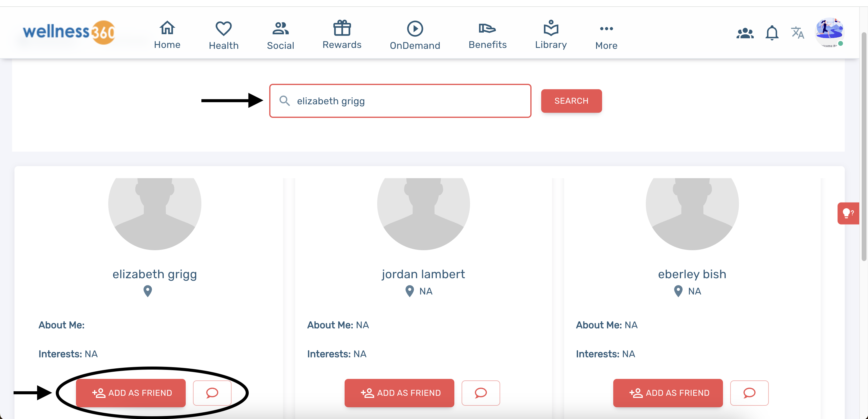Click the notifications bell icon
This screenshot has height=419, width=868.
click(x=772, y=33)
